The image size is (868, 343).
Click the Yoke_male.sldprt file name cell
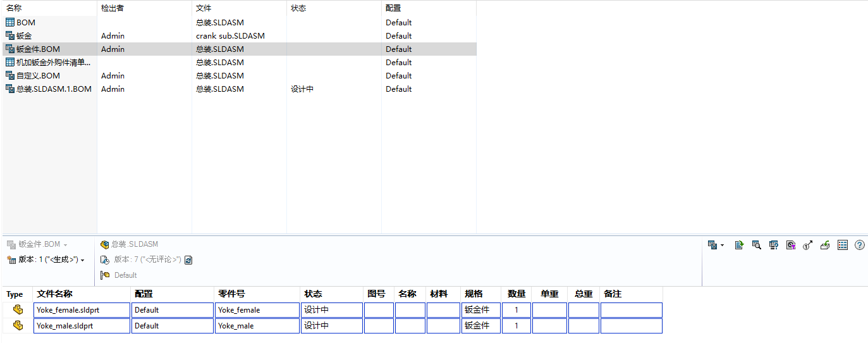pyautogui.click(x=82, y=326)
